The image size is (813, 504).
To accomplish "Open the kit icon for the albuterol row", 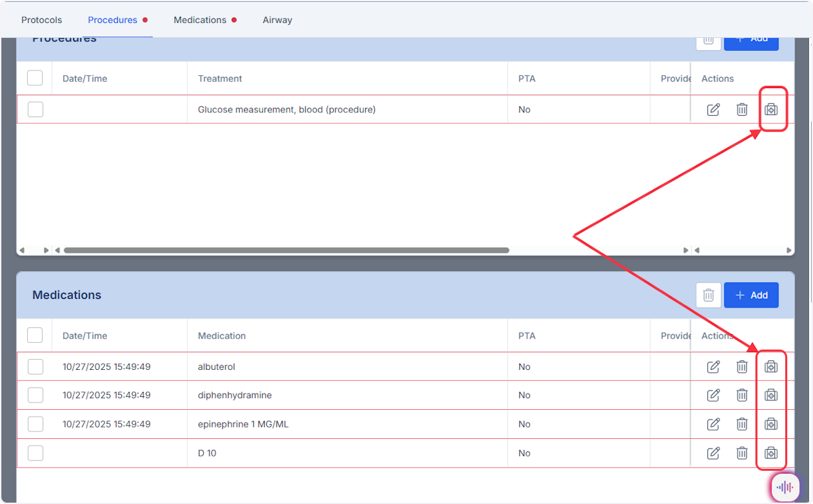I will [771, 366].
